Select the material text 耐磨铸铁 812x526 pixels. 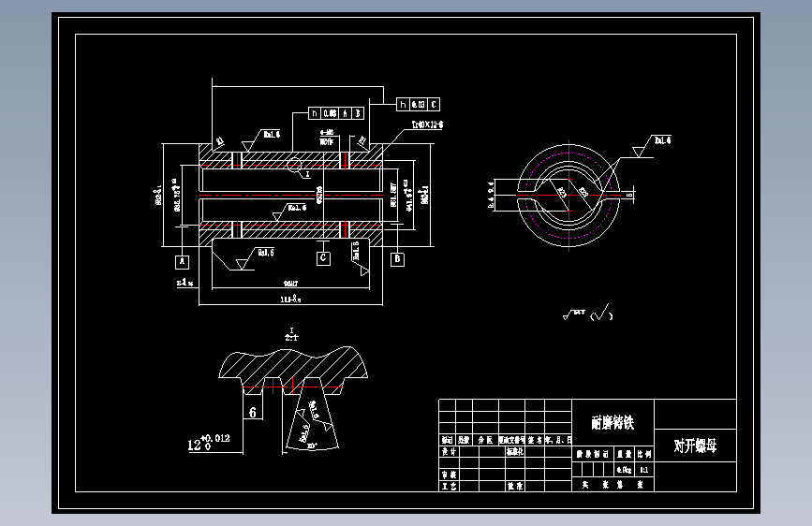click(x=613, y=422)
